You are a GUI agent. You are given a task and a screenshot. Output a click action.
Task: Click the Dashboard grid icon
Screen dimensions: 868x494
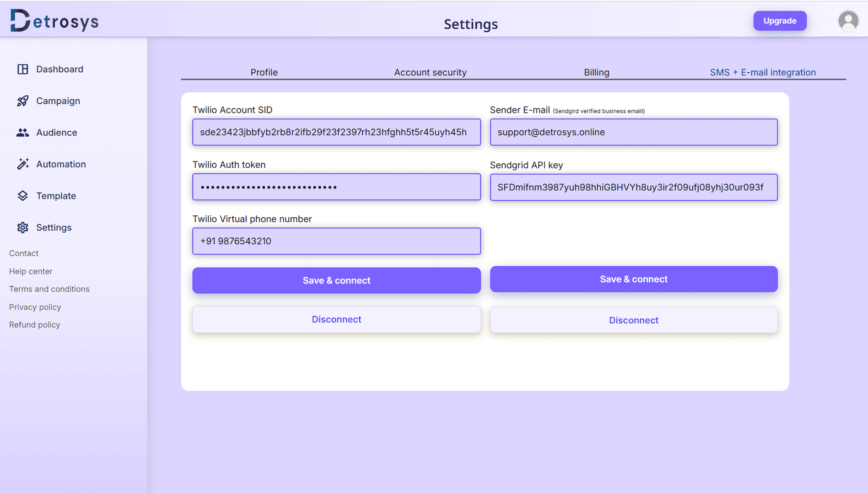23,69
